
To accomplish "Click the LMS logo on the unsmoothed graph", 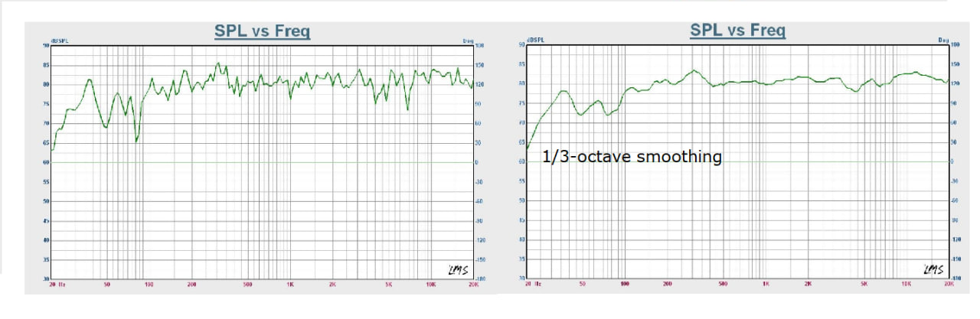I will click(460, 269).
